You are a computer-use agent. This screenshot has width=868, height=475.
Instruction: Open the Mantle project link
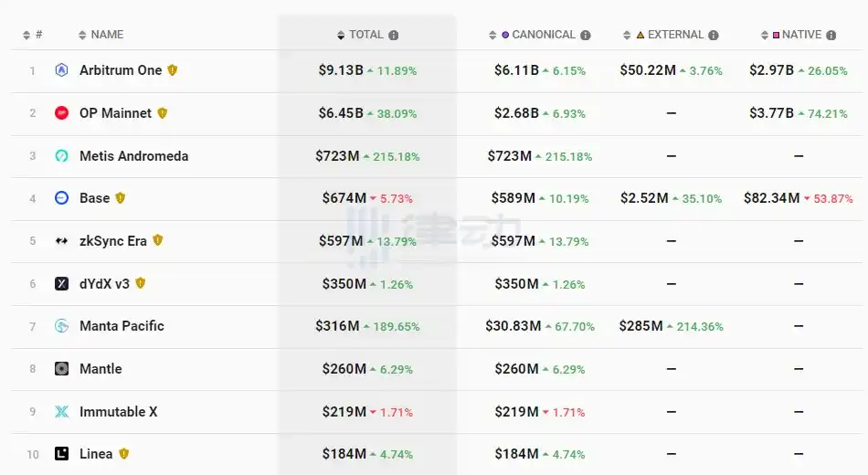click(x=101, y=369)
